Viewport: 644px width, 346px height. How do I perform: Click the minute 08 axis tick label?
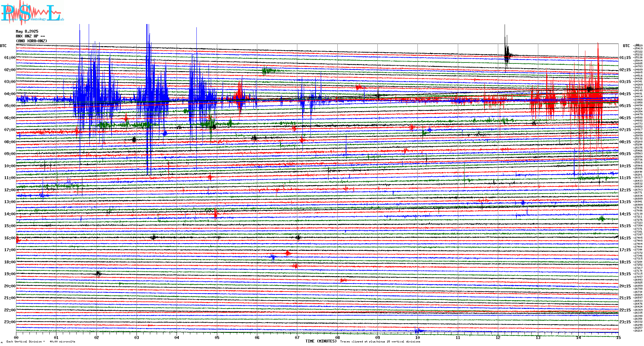[x=337, y=338]
